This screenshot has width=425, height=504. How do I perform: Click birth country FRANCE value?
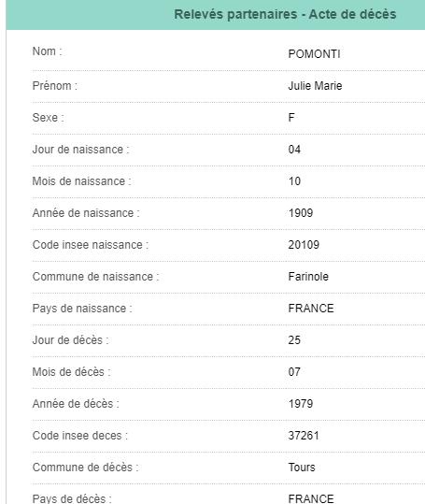(x=311, y=309)
